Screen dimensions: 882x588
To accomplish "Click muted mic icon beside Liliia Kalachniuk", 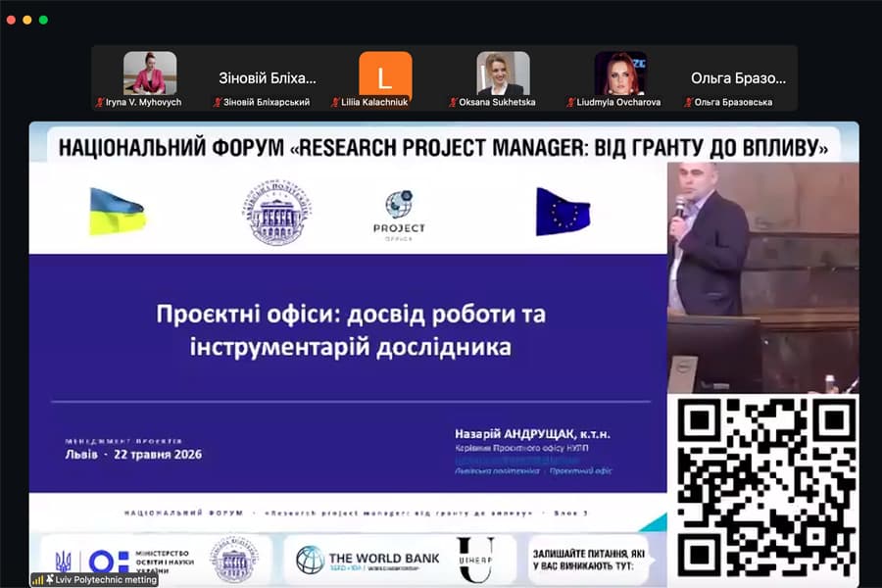I will pos(335,102).
